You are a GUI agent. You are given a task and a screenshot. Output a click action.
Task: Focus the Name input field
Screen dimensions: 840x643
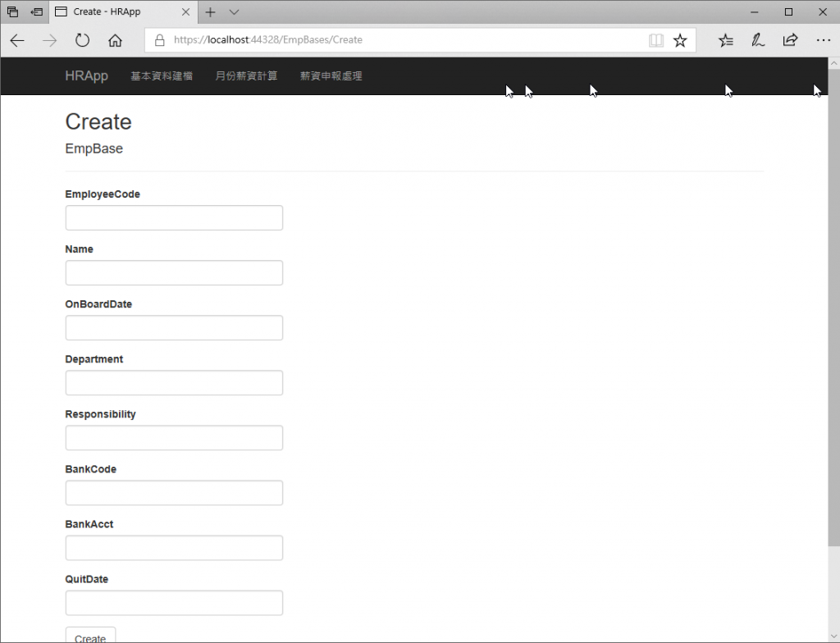click(x=174, y=273)
